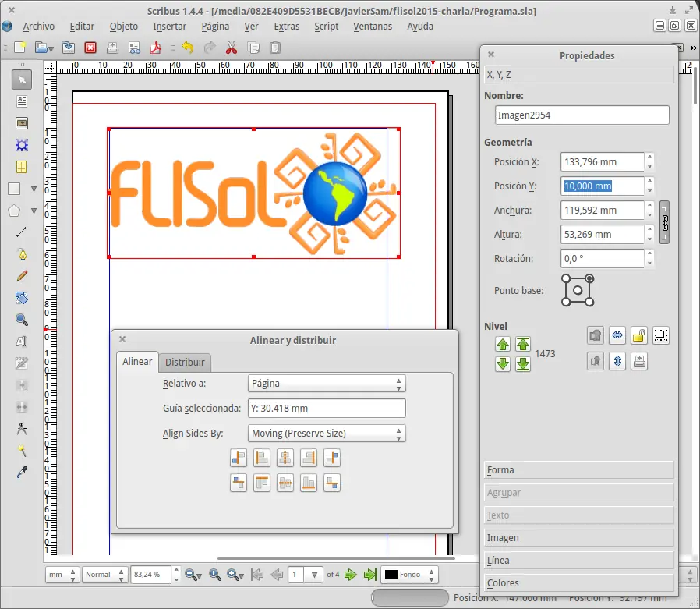700x609 pixels.
Task: Select the Insert Line tool
Action: pyautogui.click(x=21, y=232)
